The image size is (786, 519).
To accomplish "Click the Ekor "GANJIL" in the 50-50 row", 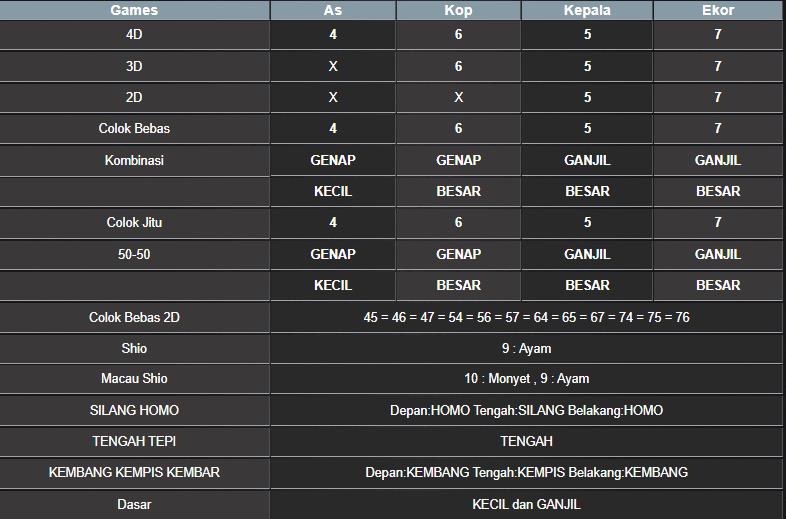I will pyautogui.click(x=718, y=254).
